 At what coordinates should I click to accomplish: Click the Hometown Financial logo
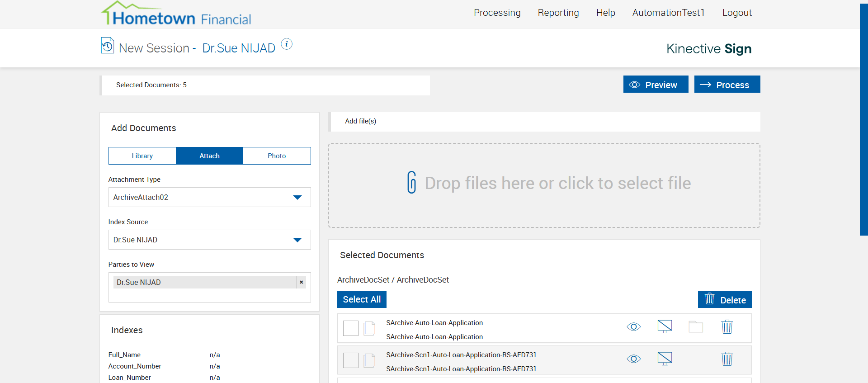tap(176, 13)
